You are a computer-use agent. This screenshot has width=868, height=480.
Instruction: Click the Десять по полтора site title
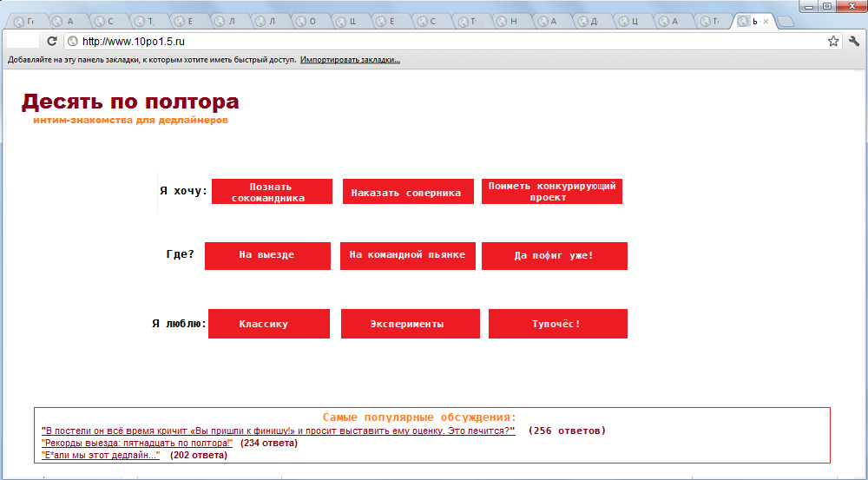(x=130, y=102)
